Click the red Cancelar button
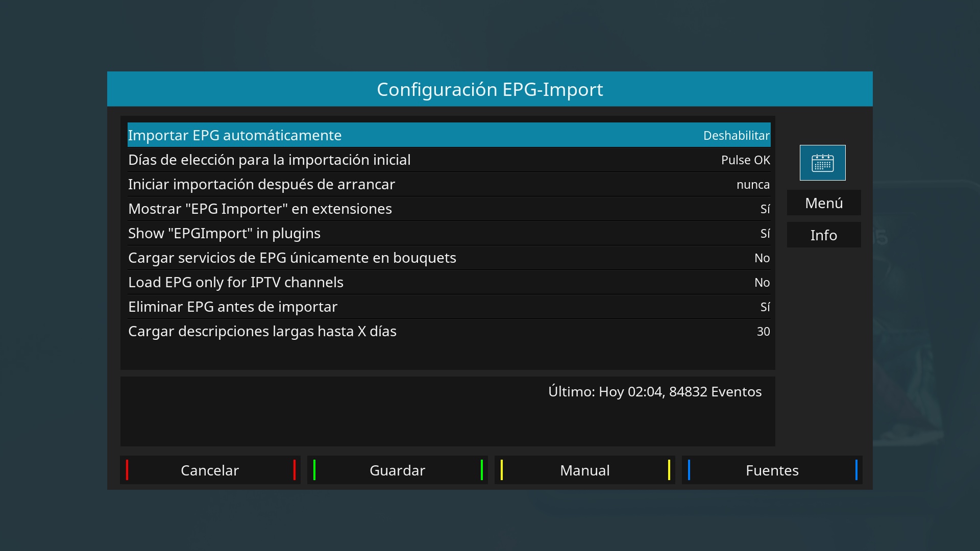The height and width of the screenshot is (551, 980). (x=210, y=470)
